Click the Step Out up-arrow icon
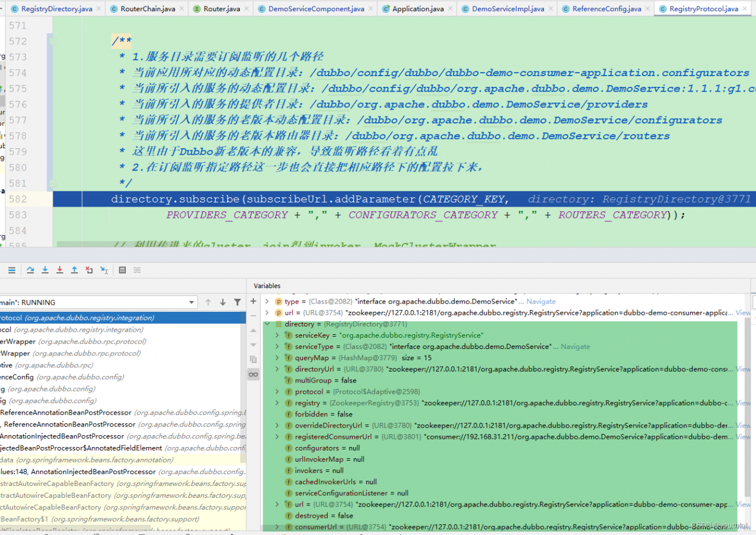This screenshot has height=535, width=756. point(74,270)
